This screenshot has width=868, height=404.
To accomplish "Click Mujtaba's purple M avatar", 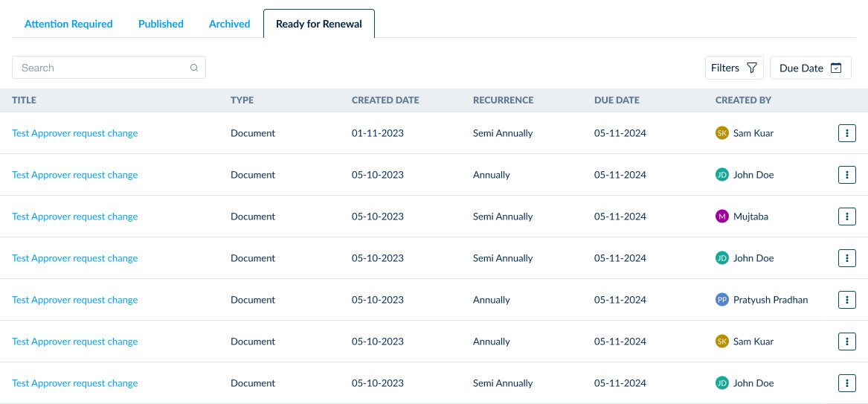I will click(x=721, y=217).
